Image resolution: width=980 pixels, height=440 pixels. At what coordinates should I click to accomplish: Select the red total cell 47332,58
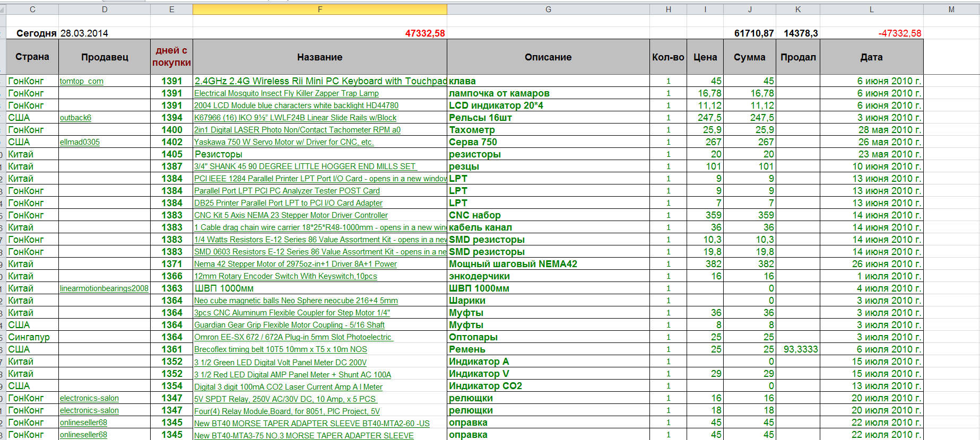click(425, 33)
